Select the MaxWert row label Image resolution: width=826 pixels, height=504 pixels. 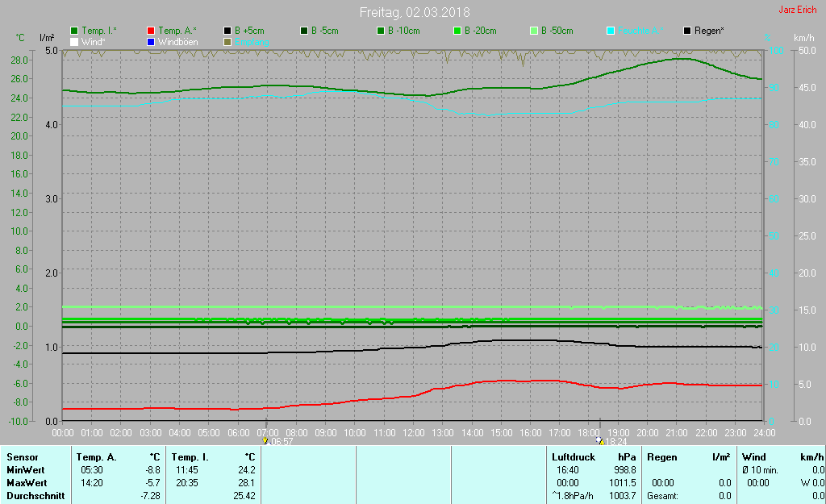pos(27,482)
